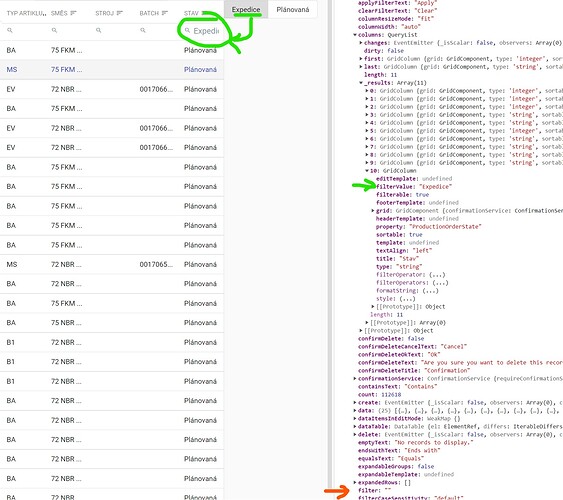This screenshot has width=563, height=500.
Task: Click the title: "Stav" line
Action: click(397, 259)
